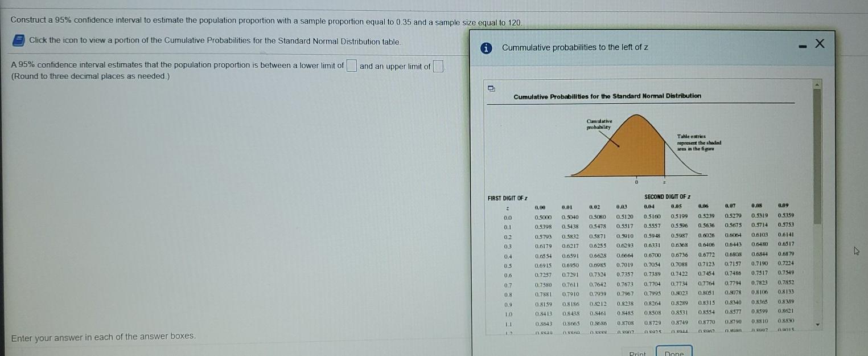Image resolution: width=868 pixels, height=356 pixels.
Task: Fill in the upper limit answer box
Action: point(438,67)
